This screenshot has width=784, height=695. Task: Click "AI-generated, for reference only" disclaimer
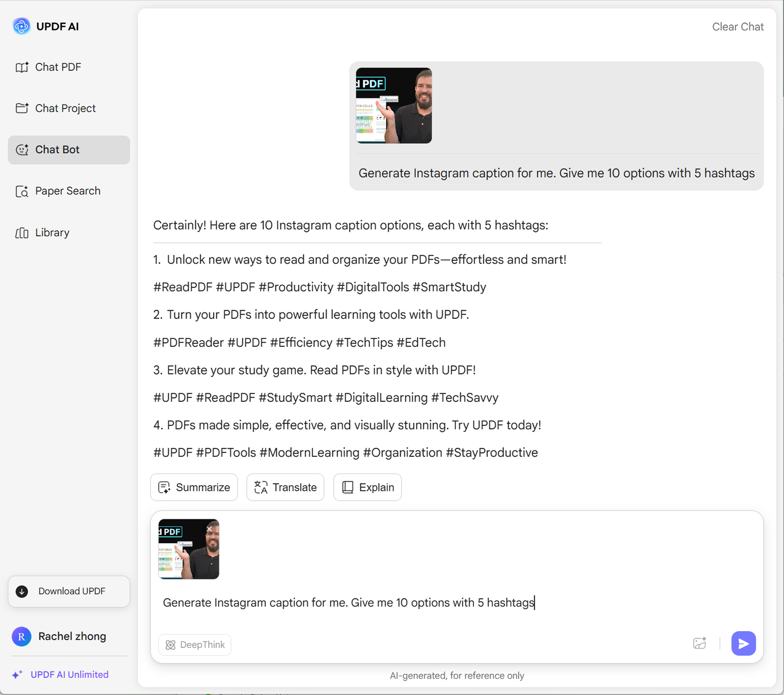[x=457, y=675]
